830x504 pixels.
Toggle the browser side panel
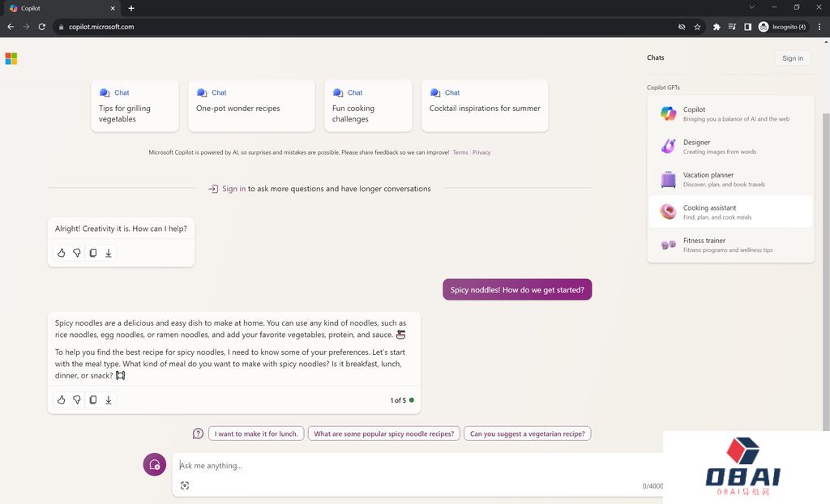(747, 27)
